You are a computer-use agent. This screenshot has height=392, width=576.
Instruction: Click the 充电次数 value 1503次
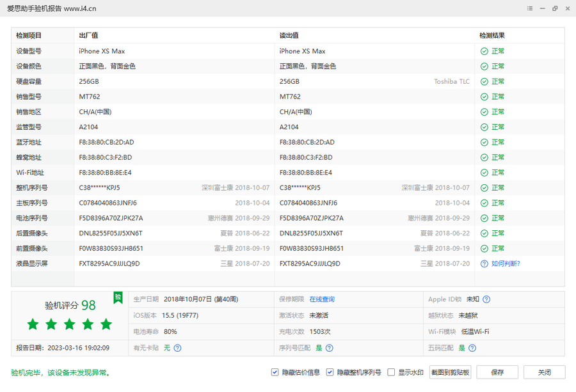click(320, 331)
